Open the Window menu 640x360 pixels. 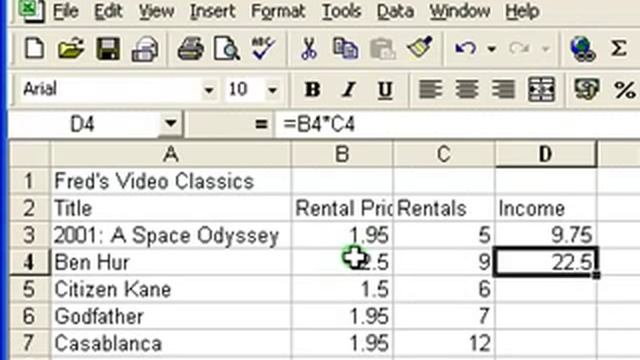(x=460, y=11)
